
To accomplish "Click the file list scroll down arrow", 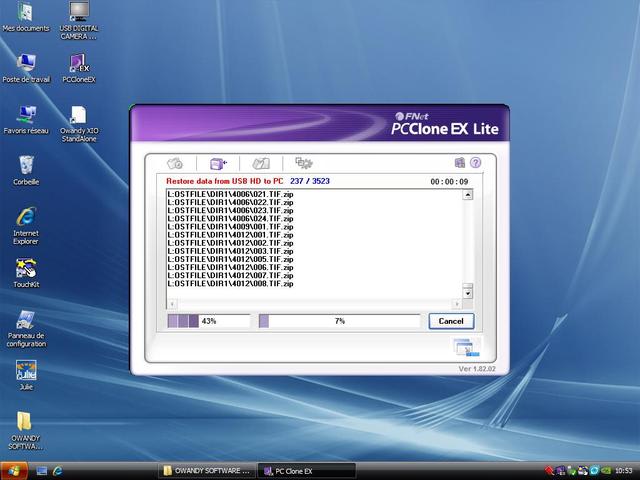I will (468, 293).
